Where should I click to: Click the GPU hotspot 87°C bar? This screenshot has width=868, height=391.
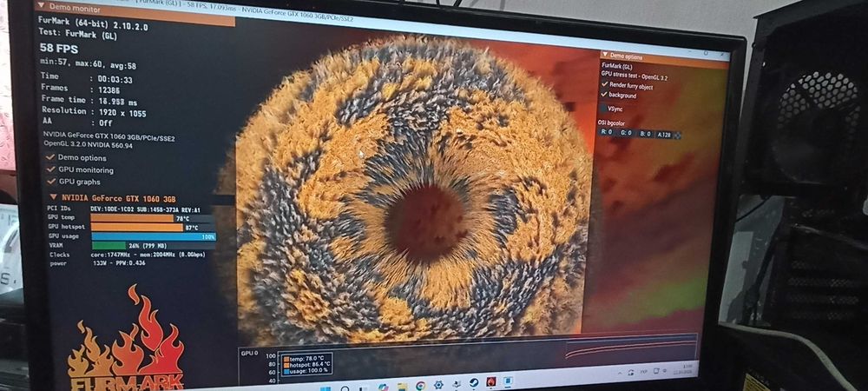[153, 227]
